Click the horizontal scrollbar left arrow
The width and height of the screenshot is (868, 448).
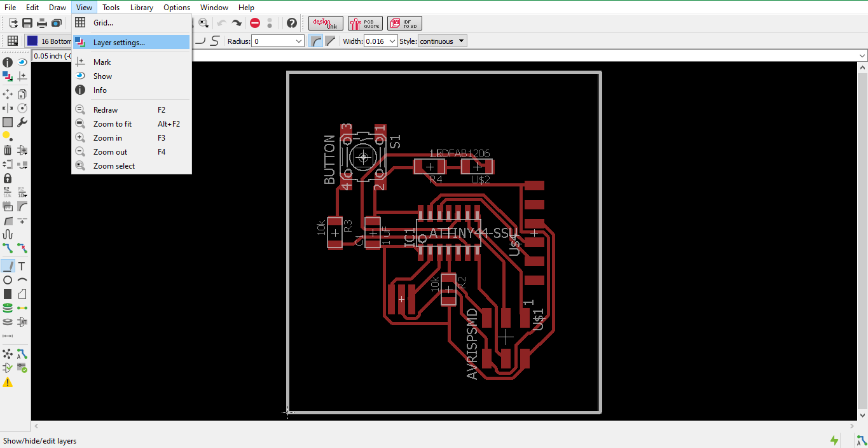[x=36, y=426]
